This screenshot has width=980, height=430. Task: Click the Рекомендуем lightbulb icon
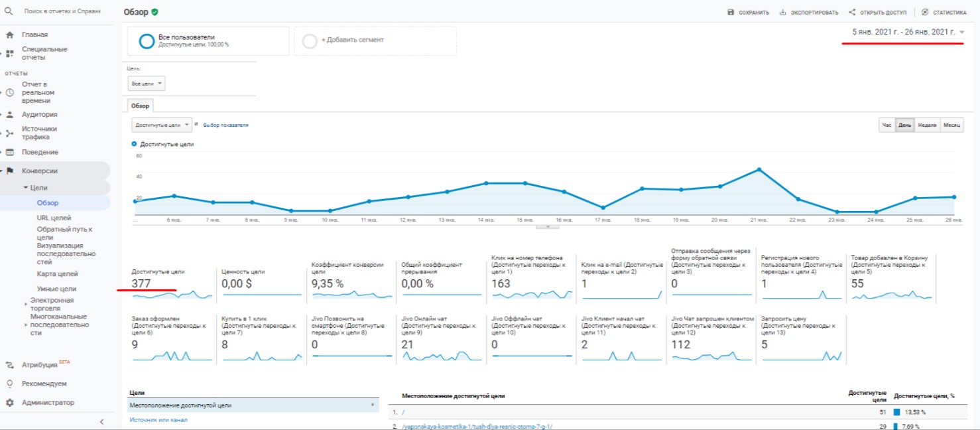coord(10,384)
